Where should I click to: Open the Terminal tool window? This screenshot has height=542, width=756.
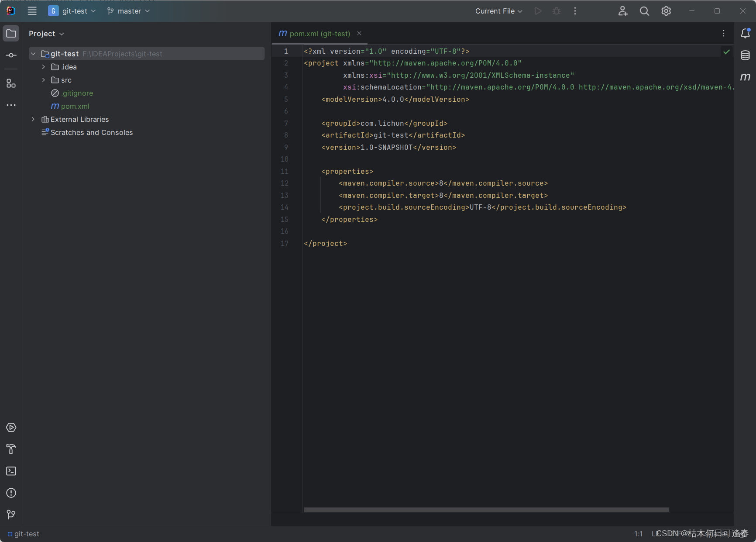point(11,471)
